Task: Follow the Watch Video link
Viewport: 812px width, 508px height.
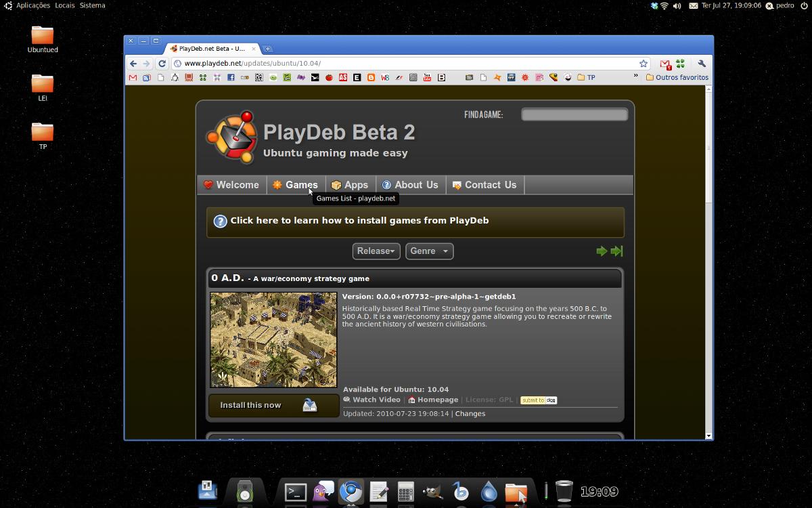Action: (376, 400)
